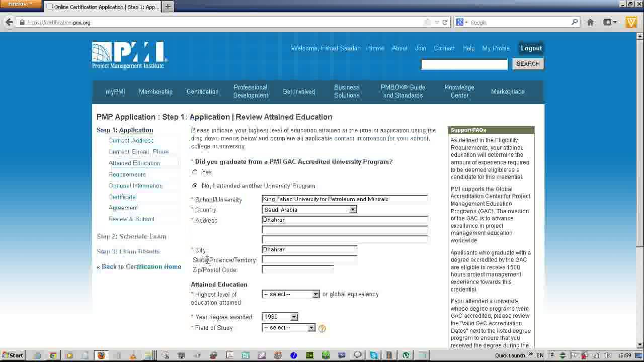
Task: Open Knowledge Center menu
Action: coord(459,92)
